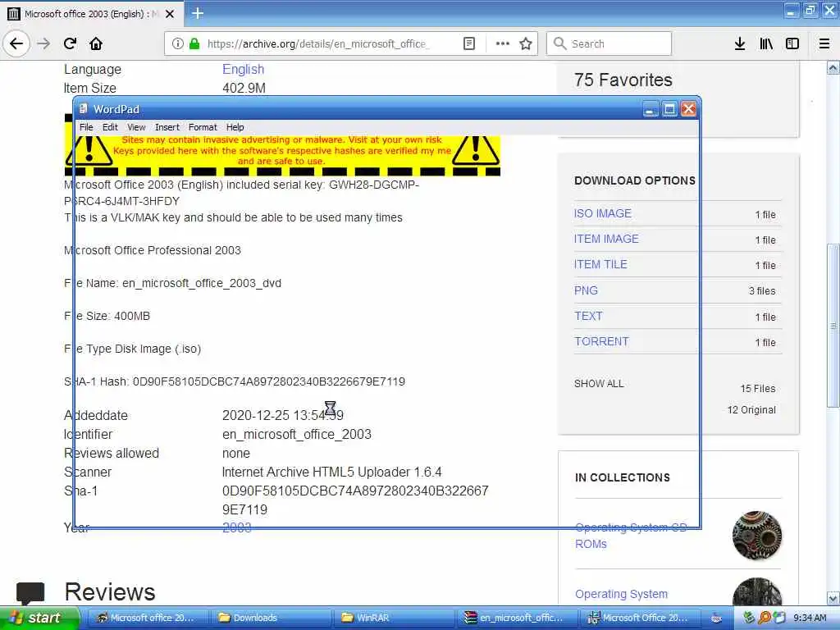
Task: Open a new browser tab
Action: pyautogui.click(x=197, y=13)
